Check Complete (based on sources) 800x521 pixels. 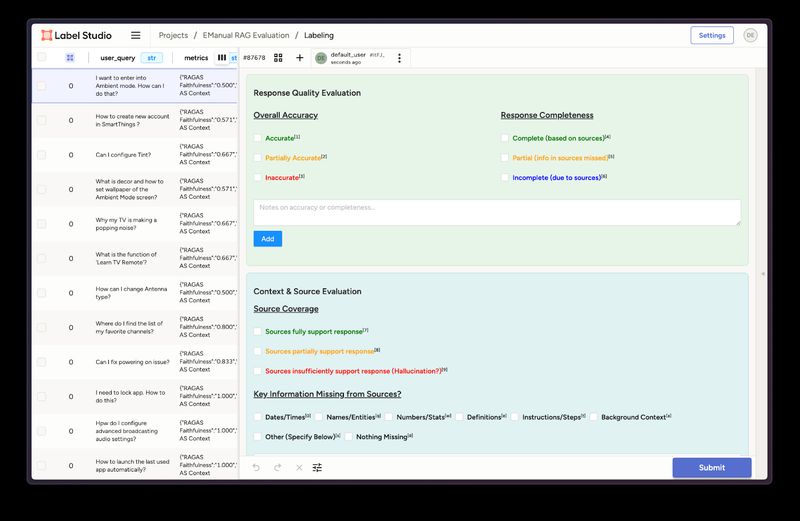pos(505,138)
